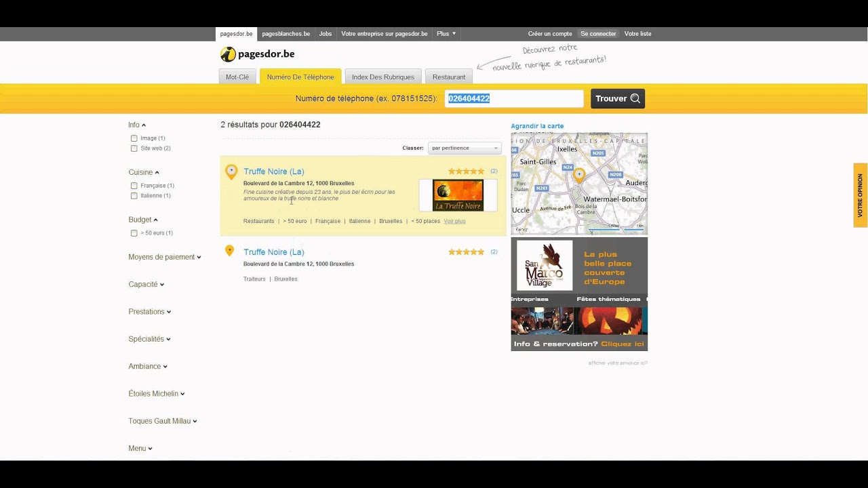Image resolution: width=868 pixels, height=488 pixels.
Task: Expand the Capacité filter
Action: [x=146, y=284]
